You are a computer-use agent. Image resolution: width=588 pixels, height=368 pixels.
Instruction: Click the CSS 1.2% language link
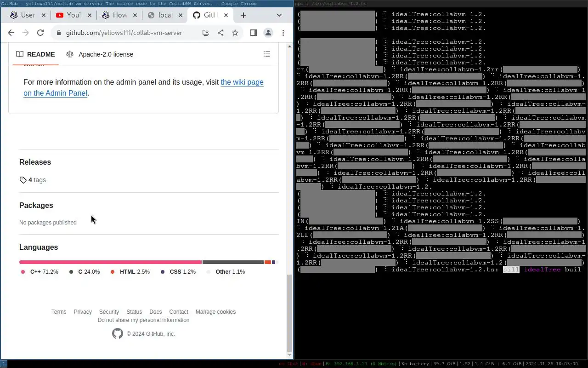pyautogui.click(x=178, y=272)
